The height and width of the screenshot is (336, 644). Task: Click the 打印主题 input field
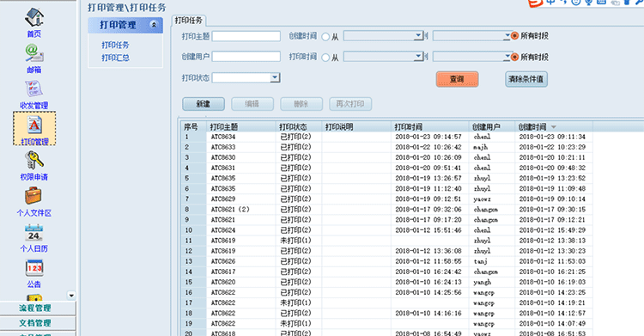tap(246, 36)
